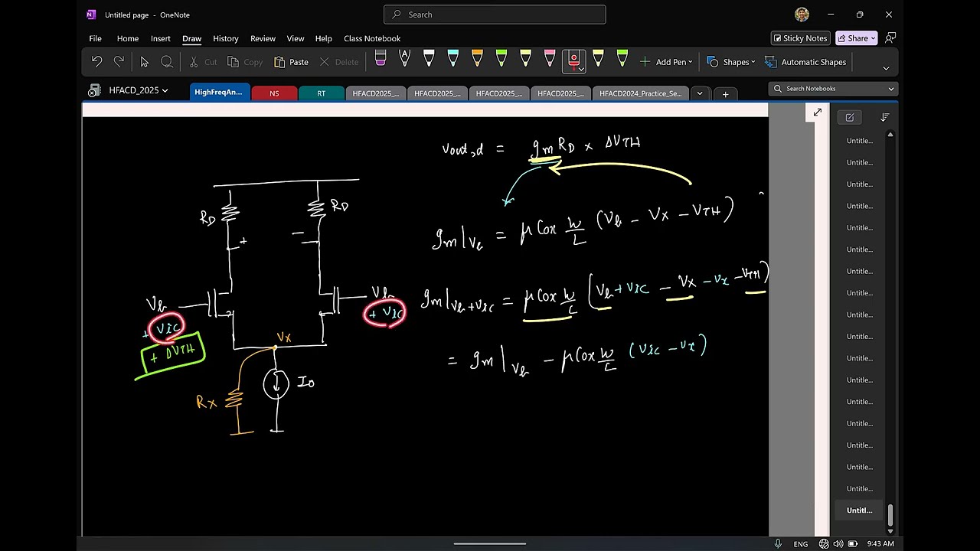Click the Class Notebook tab
980x551 pixels.
(x=372, y=38)
